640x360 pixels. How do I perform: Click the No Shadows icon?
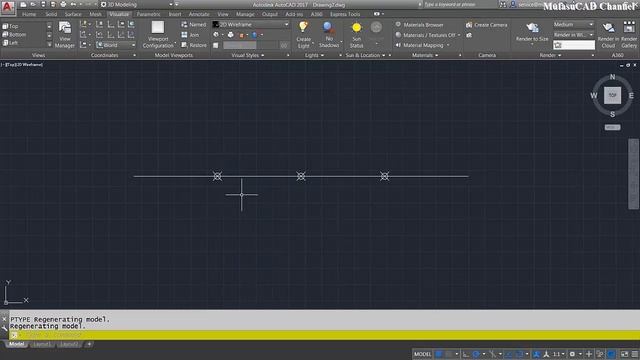[x=328, y=27]
